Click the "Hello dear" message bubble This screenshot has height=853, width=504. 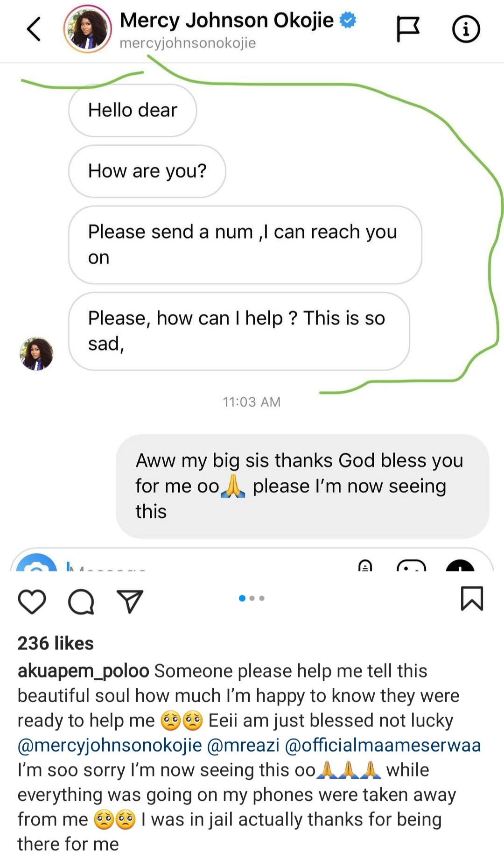tap(133, 111)
